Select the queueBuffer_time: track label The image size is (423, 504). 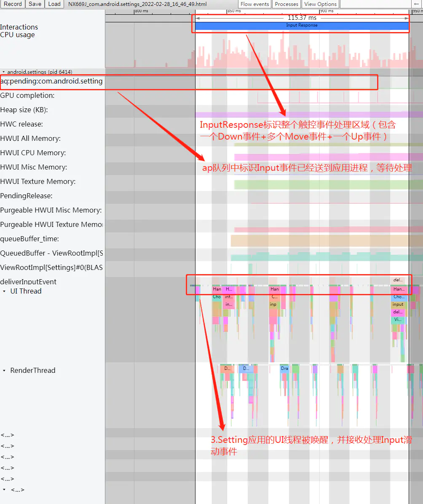[x=29, y=239]
